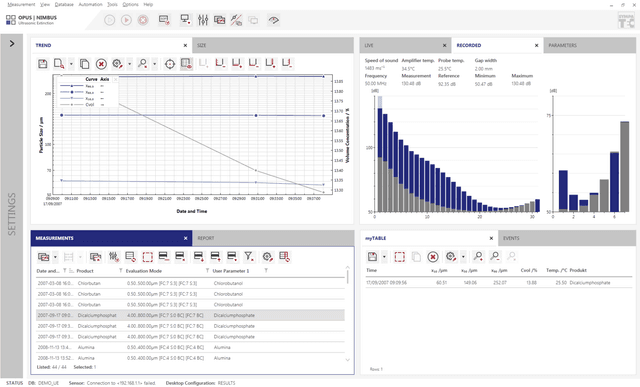Open the measurements gear-with-pencil settings icon
This screenshot has height=387, width=640.
coord(267,256)
